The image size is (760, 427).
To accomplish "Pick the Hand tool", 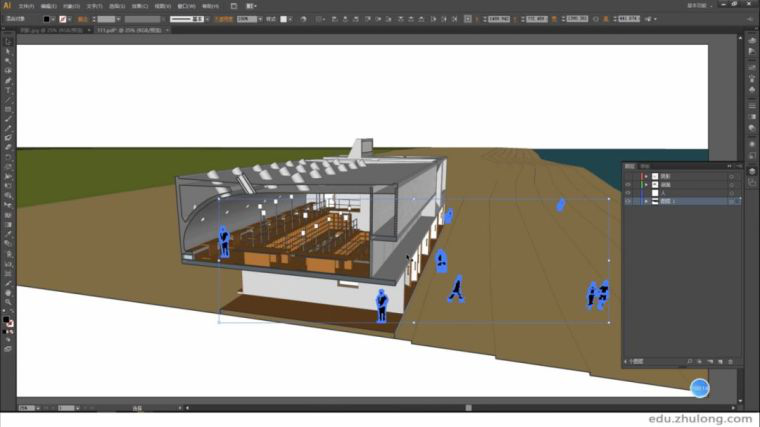I will (8, 291).
